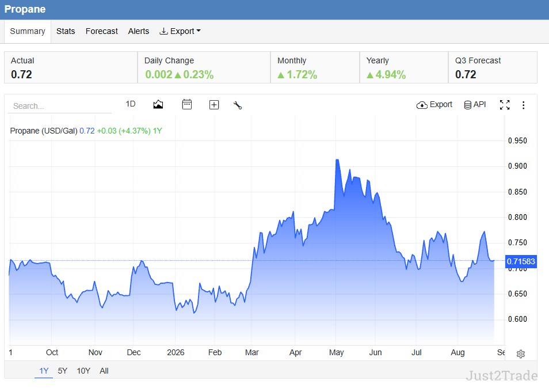Image resolution: width=549 pixels, height=392 pixels.
Task: Expand the Export dropdown in tab bar
Action: 180,31
